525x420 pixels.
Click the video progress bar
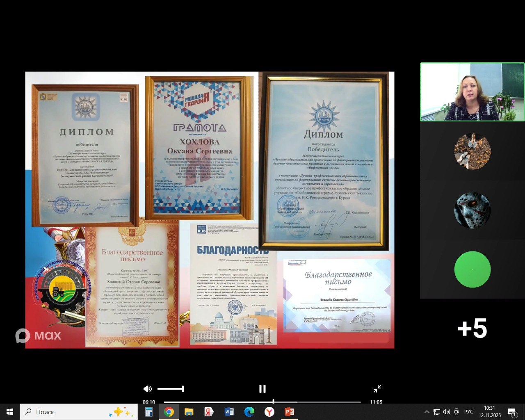(262, 402)
